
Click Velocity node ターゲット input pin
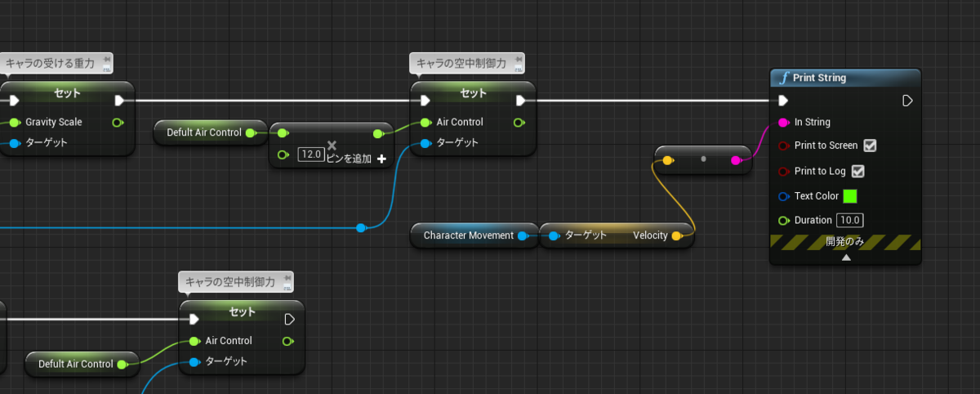554,235
